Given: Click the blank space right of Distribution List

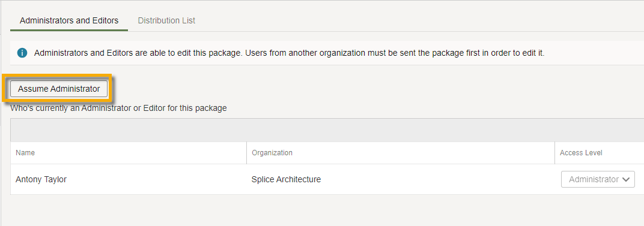Looking at the screenshot, I should 423,20.
